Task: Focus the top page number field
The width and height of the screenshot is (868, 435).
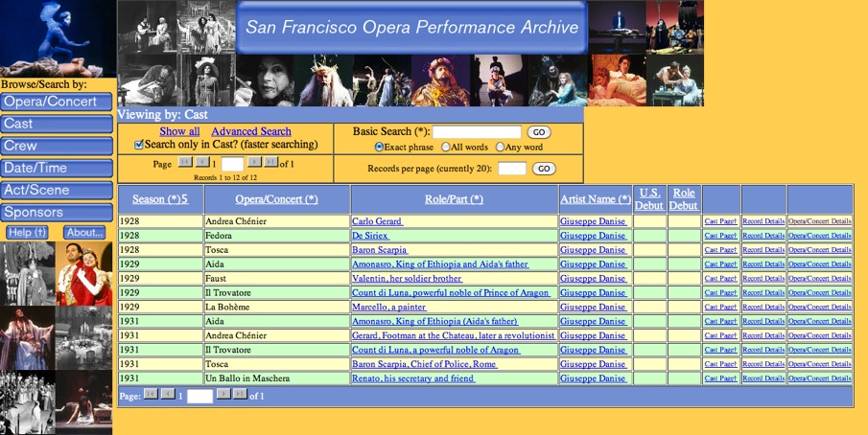Action: point(232,164)
